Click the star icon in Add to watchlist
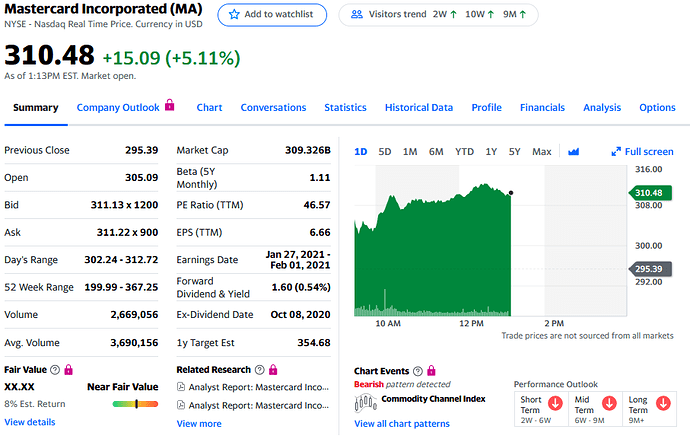The height and width of the screenshot is (439, 690). (234, 15)
